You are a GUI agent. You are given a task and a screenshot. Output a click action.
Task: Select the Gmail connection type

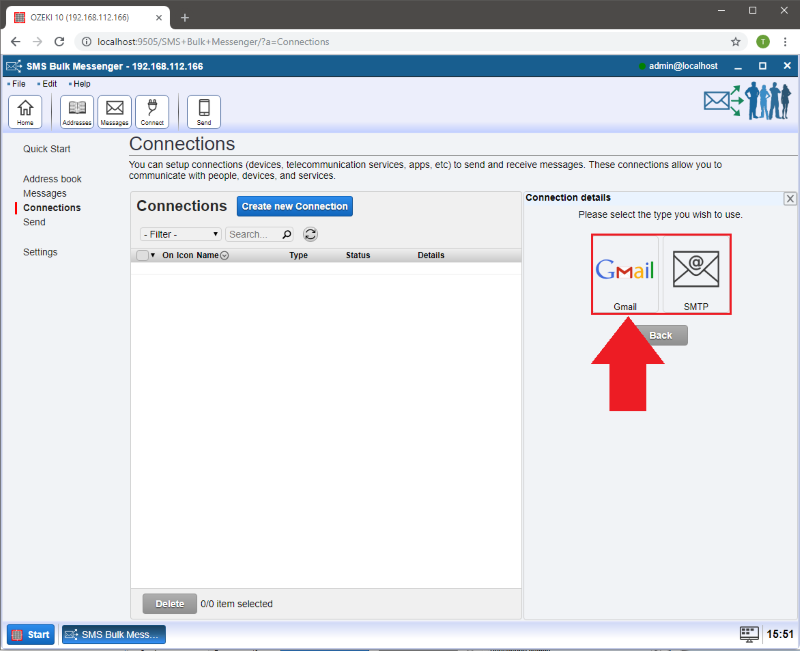(625, 274)
